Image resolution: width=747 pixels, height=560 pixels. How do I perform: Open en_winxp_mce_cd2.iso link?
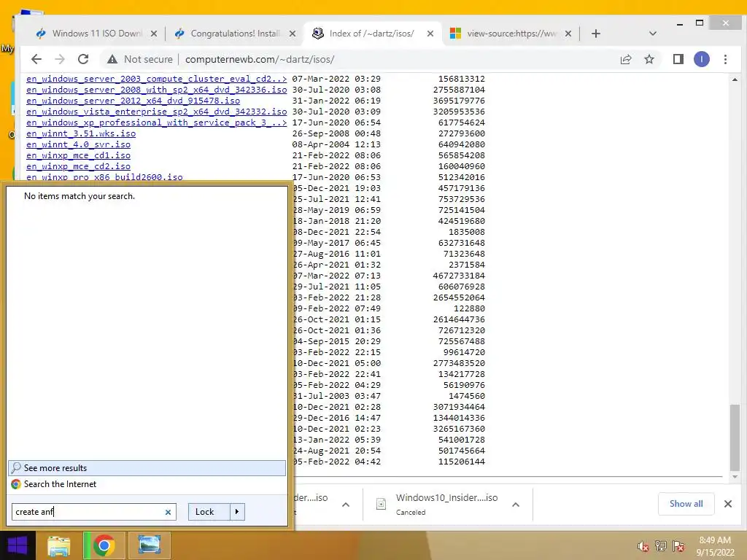(78, 167)
